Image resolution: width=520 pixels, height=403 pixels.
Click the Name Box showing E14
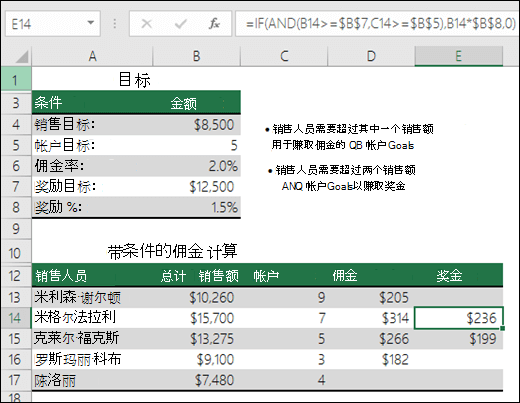pos(53,24)
